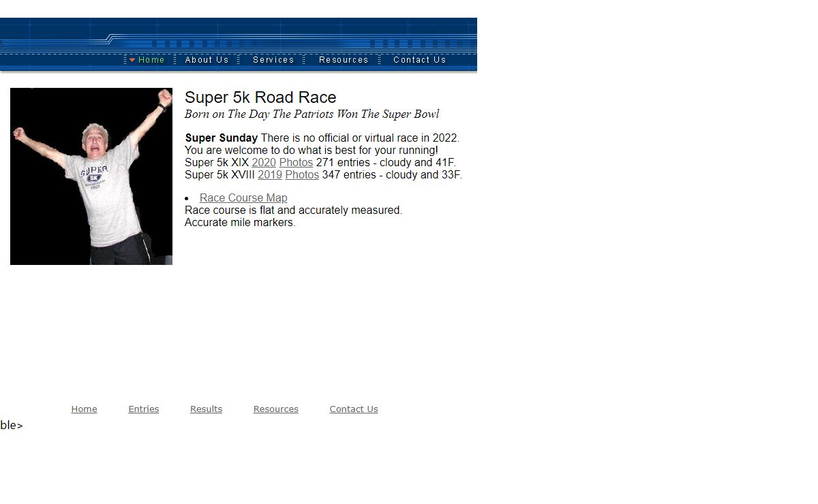View Photos for Super 5k XVIII
The height and width of the screenshot is (504, 818).
click(302, 175)
